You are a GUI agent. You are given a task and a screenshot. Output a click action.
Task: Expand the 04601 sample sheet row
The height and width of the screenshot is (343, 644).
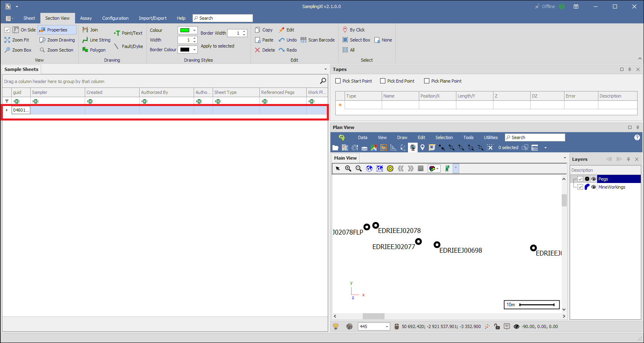pyautogui.click(x=7, y=110)
